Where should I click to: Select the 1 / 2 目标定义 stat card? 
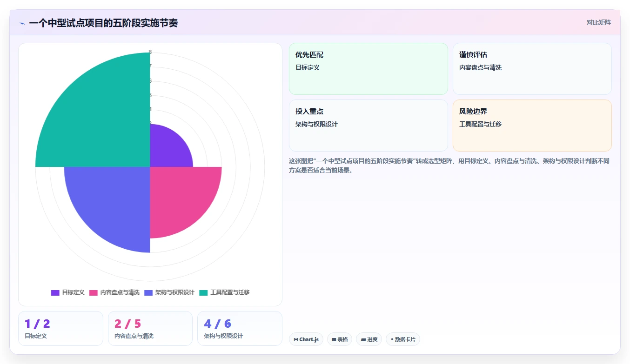(x=60, y=328)
